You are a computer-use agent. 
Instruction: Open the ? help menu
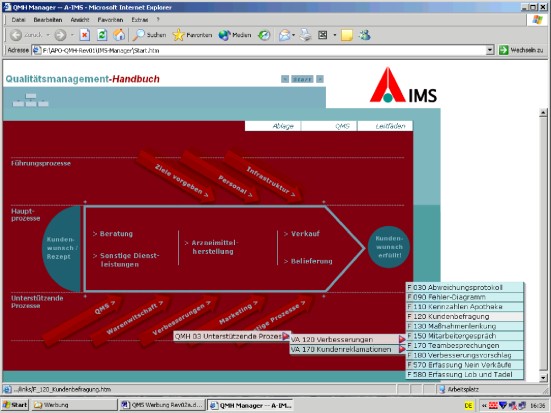point(158,20)
